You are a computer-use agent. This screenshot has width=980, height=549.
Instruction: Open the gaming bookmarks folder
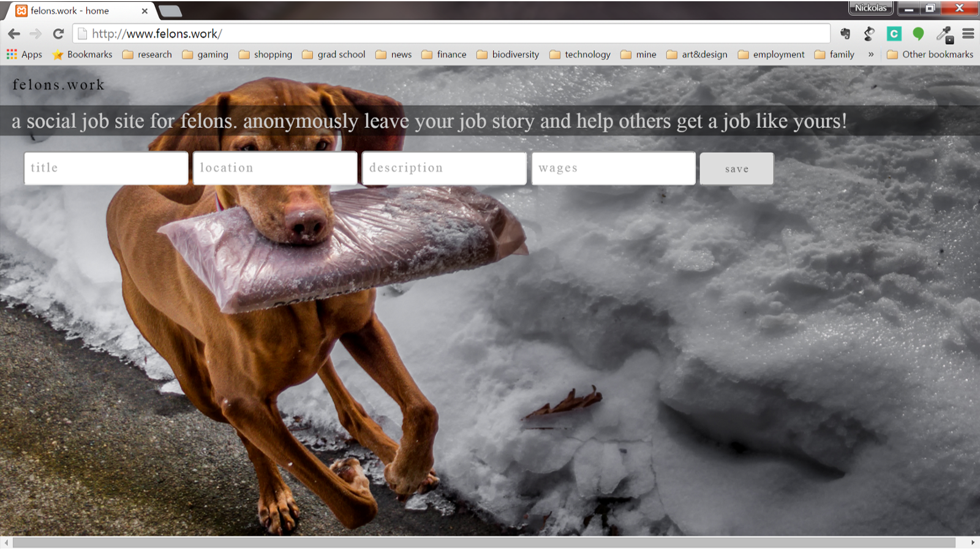point(205,54)
